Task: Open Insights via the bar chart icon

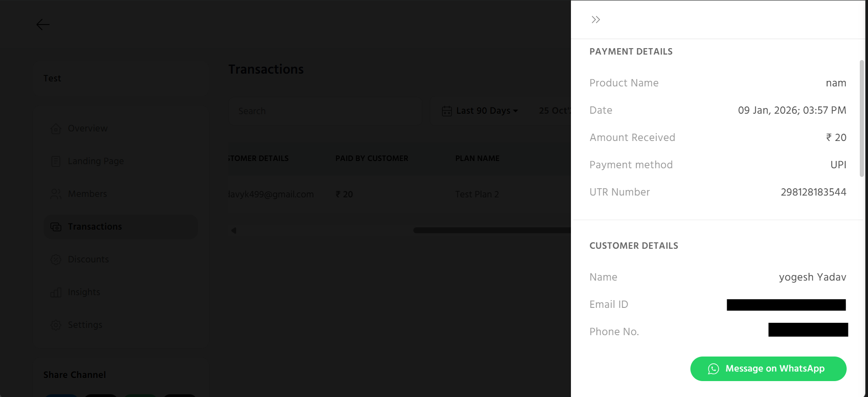Action: [56, 292]
